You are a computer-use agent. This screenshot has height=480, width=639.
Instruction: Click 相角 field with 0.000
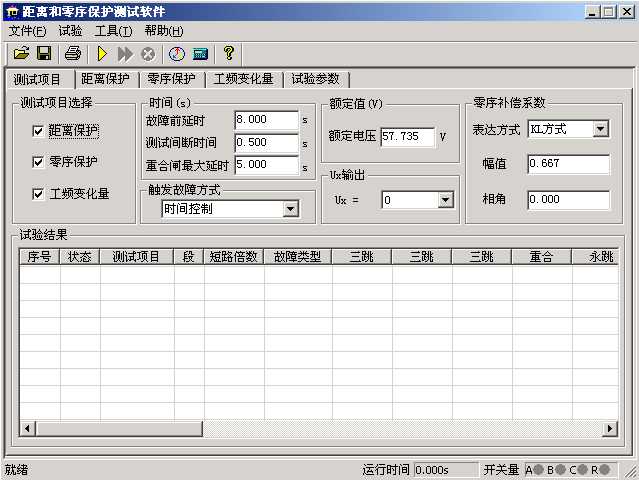tap(568, 200)
